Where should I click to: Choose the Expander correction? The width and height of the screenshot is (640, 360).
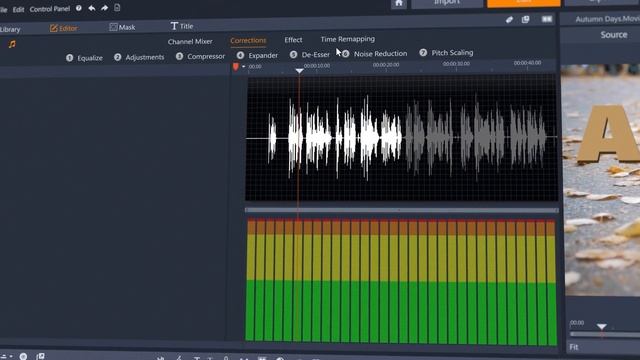click(x=257, y=55)
